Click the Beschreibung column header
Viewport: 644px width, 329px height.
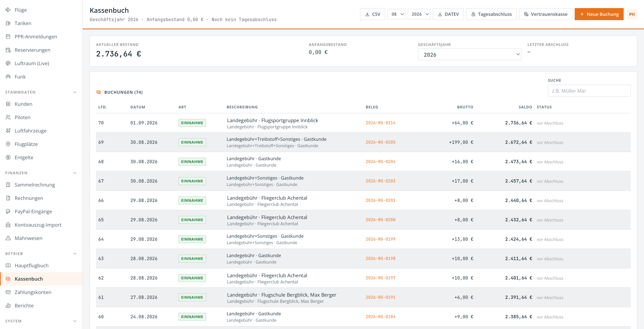point(242,107)
